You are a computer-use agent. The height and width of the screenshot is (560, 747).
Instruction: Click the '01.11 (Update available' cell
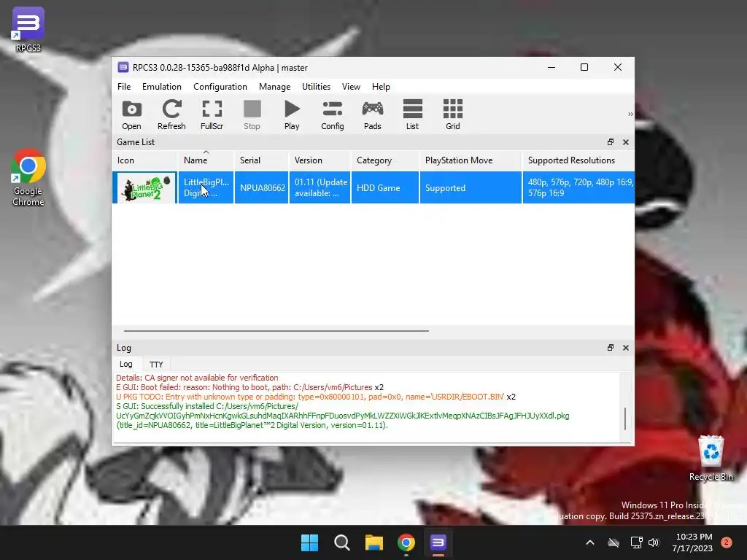pyautogui.click(x=320, y=187)
